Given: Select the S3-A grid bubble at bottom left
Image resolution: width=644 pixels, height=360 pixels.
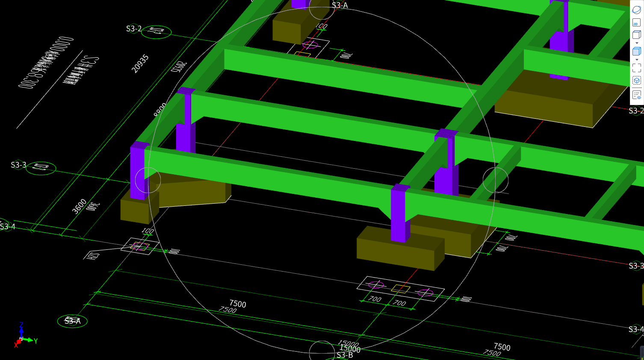Looking at the screenshot, I should pyautogui.click(x=72, y=321).
